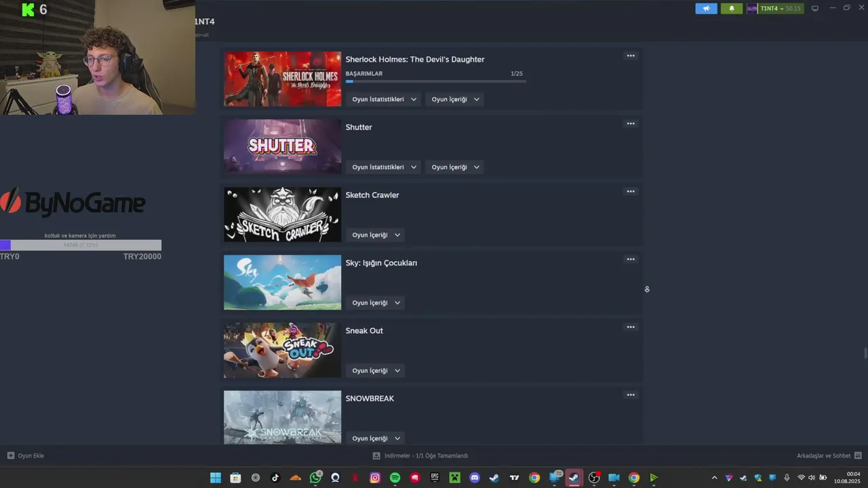
Task: Open the green notifications bell
Action: 732,9
